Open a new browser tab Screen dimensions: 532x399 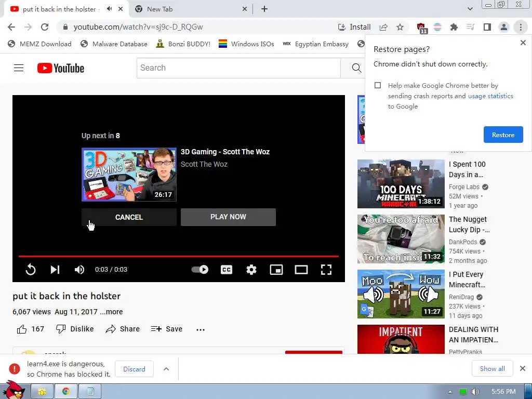tap(264, 9)
